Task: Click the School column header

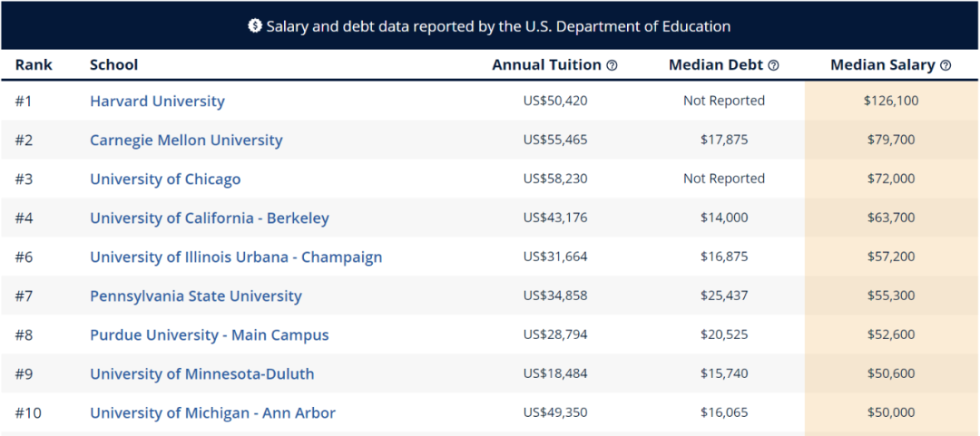Action: 114,65
